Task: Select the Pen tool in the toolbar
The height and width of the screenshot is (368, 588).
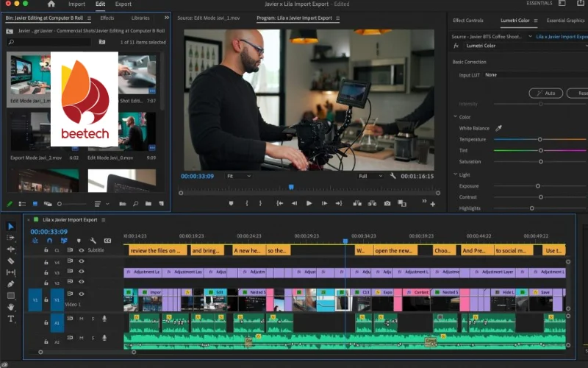Action: (x=11, y=284)
